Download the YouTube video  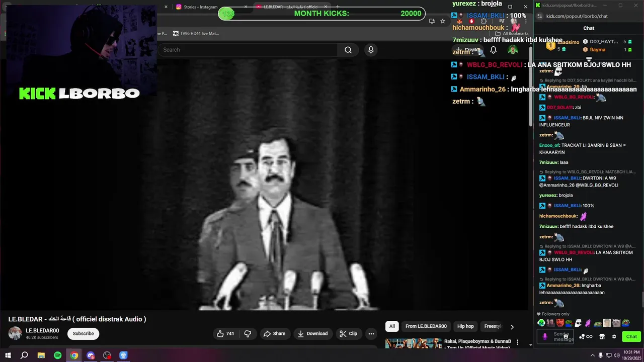coord(312,333)
